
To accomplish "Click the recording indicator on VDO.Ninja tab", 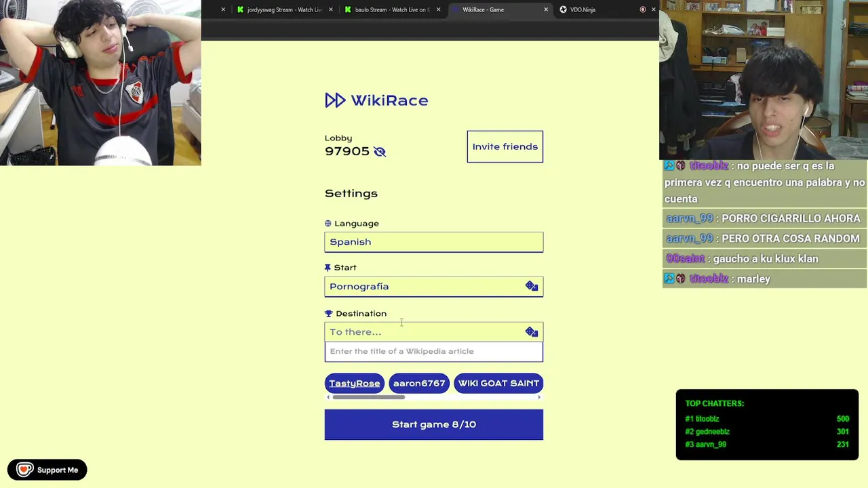I will point(643,9).
